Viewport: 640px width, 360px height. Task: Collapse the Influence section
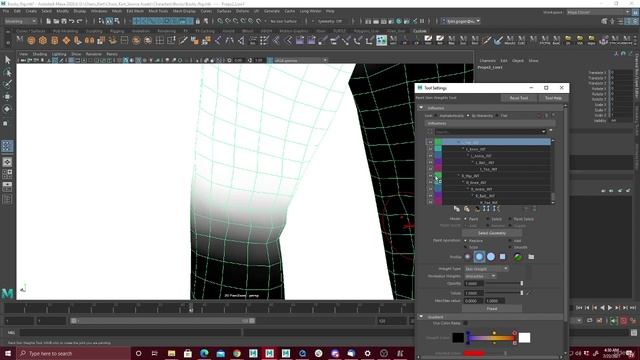(x=421, y=108)
